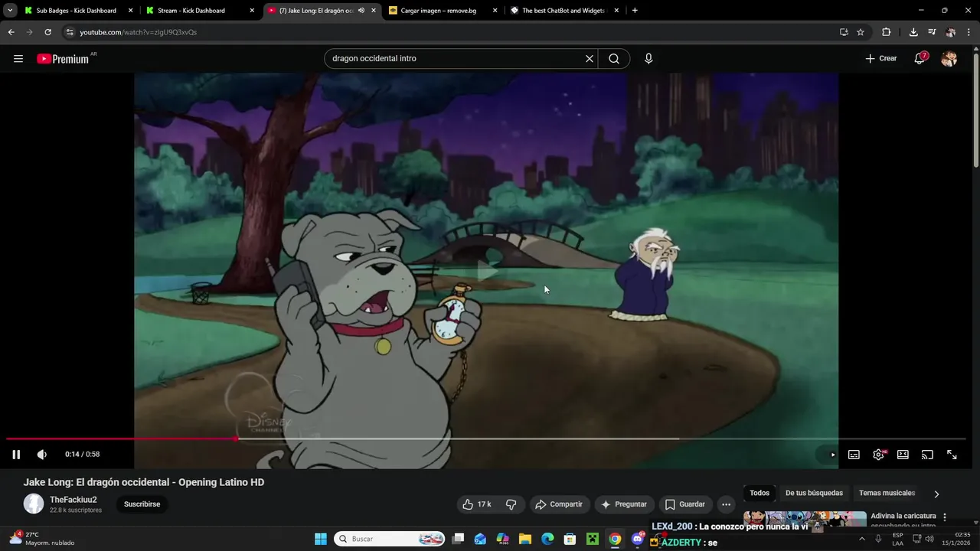Go back in browser history

(11, 32)
